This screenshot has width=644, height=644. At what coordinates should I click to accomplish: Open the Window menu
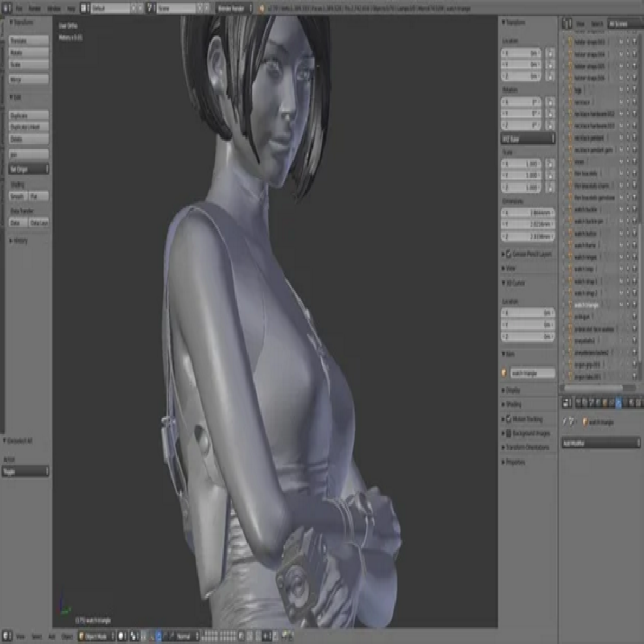(54, 8)
